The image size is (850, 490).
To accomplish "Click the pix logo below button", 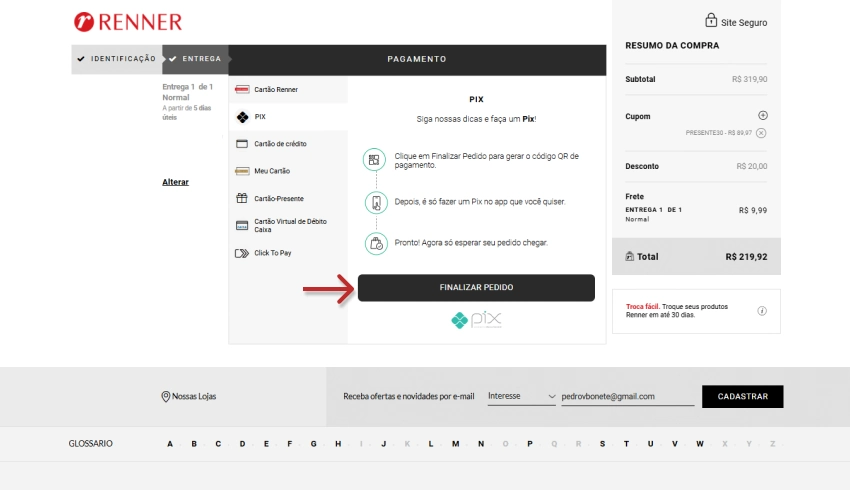I will coord(476,320).
